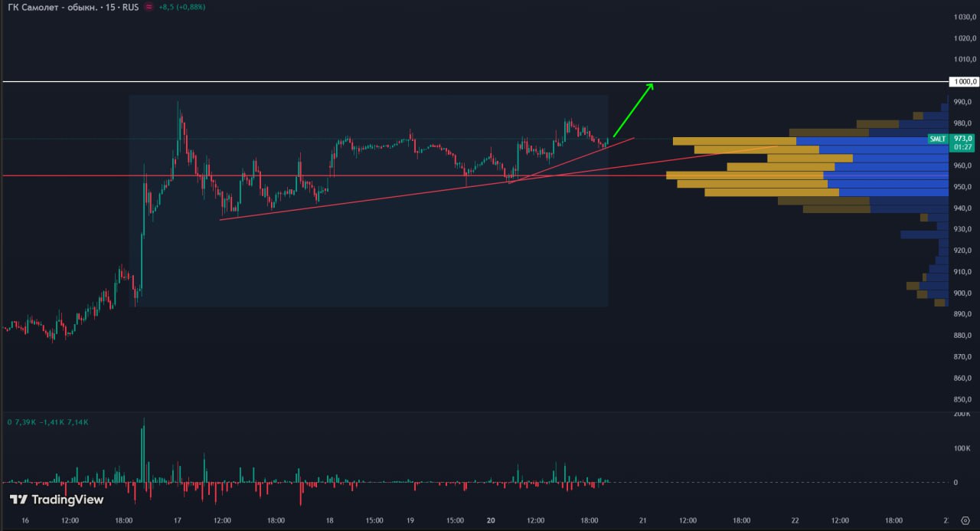This screenshot has width=980, height=531.
Task: Click the 1 000,0 price axis label
Action: (962, 81)
